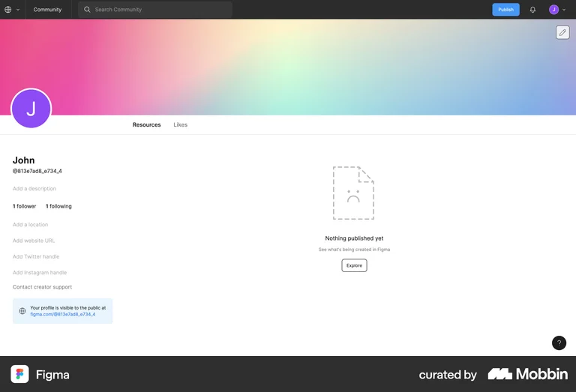
Task: View the 1 following list
Action: [58, 206]
